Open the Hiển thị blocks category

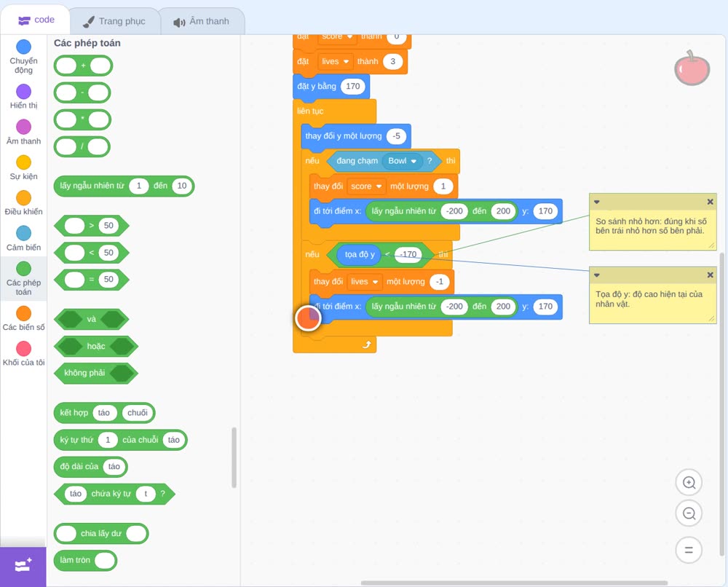tap(23, 97)
